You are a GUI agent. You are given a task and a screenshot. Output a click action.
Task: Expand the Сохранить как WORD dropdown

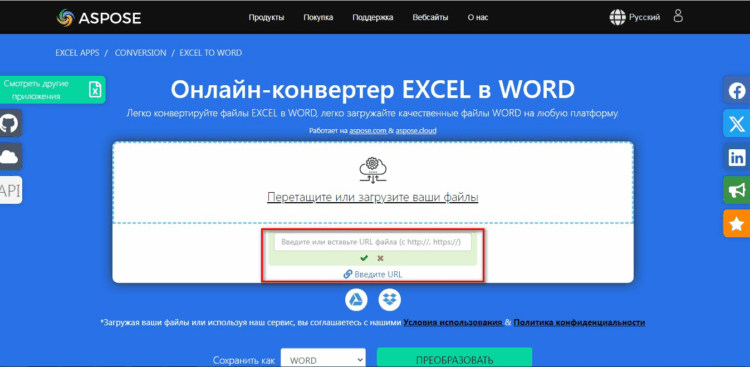point(323,359)
